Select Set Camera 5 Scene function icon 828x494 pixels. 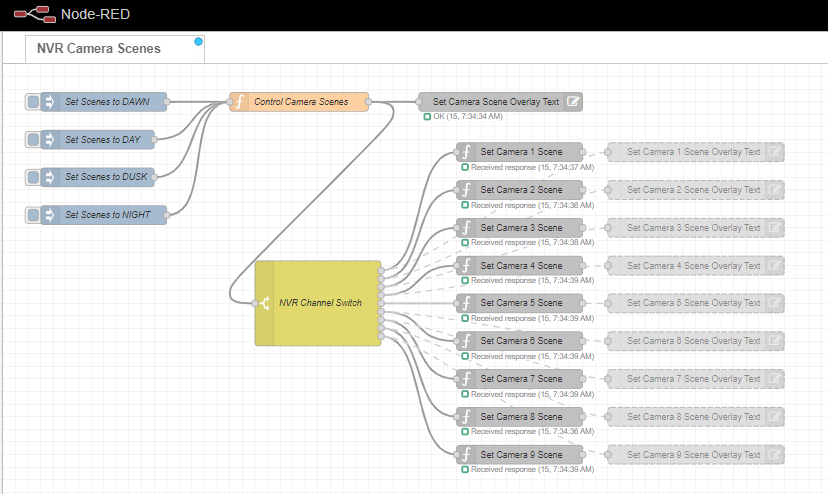(x=465, y=303)
